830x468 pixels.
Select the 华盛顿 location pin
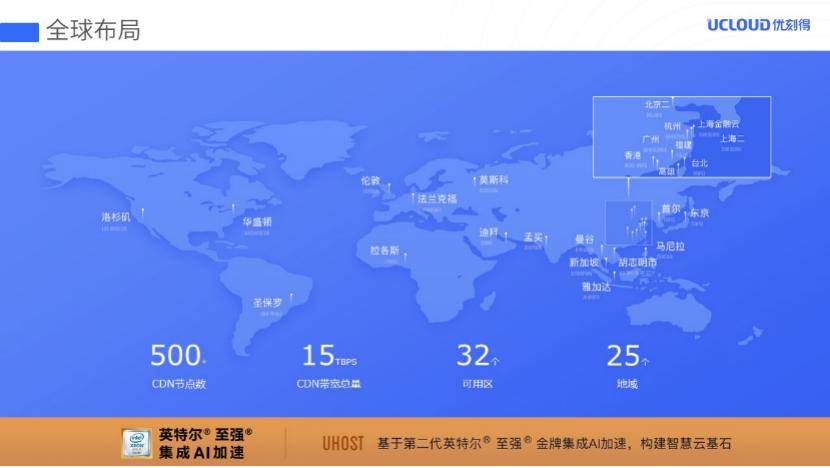[257, 222]
